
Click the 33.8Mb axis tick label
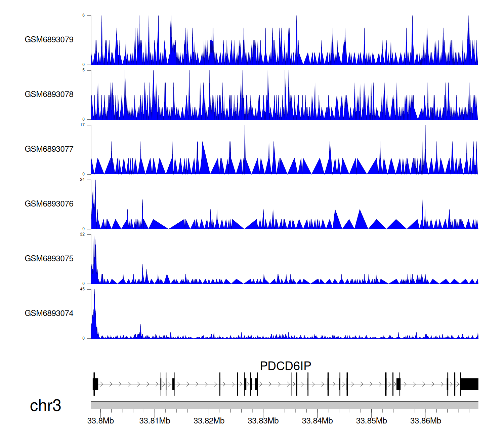[100, 421]
